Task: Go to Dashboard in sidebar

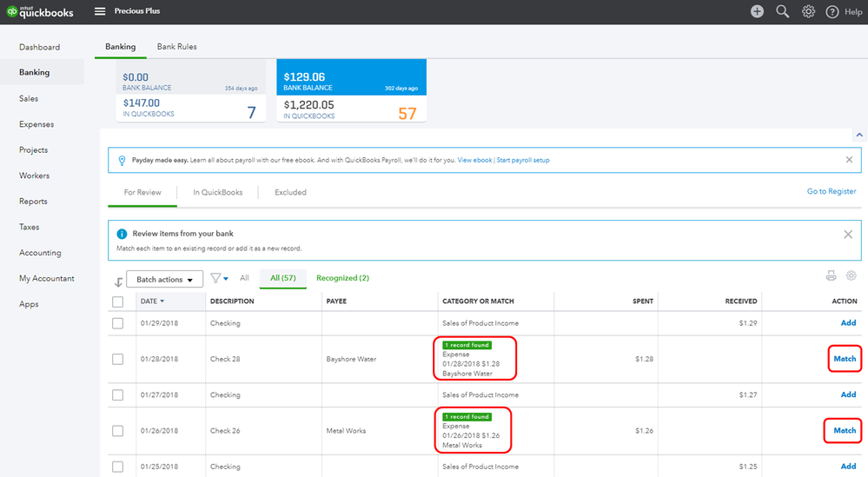Action: (39, 47)
